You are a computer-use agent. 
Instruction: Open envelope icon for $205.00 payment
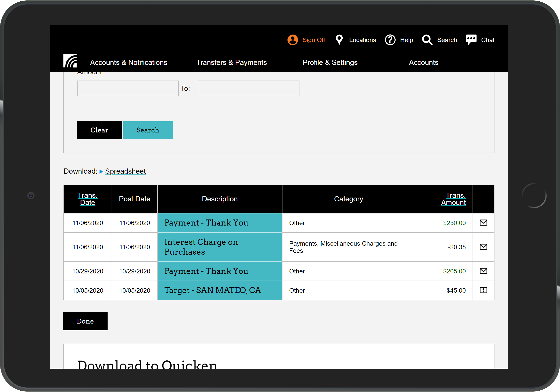point(484,271)
